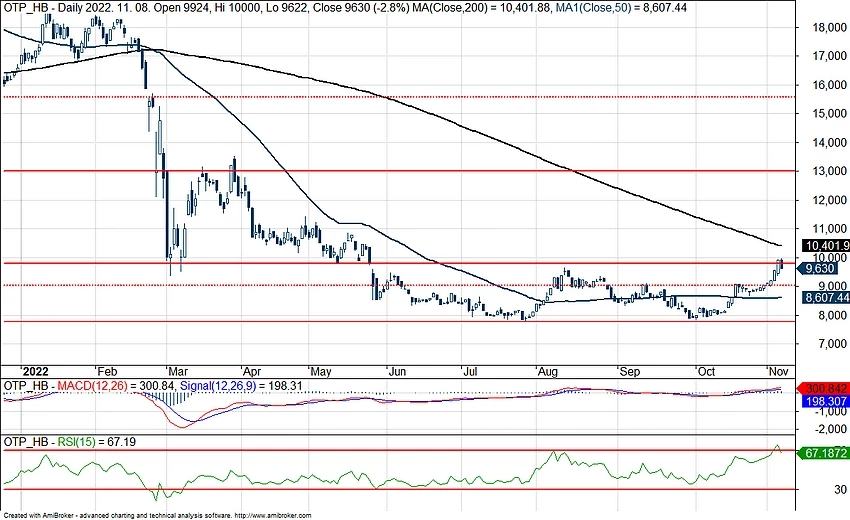Image resolution: width=850 pixels, height=520 pixels.
Task: Click the 8,000 price axis label
Action: [x=833, y=315]
